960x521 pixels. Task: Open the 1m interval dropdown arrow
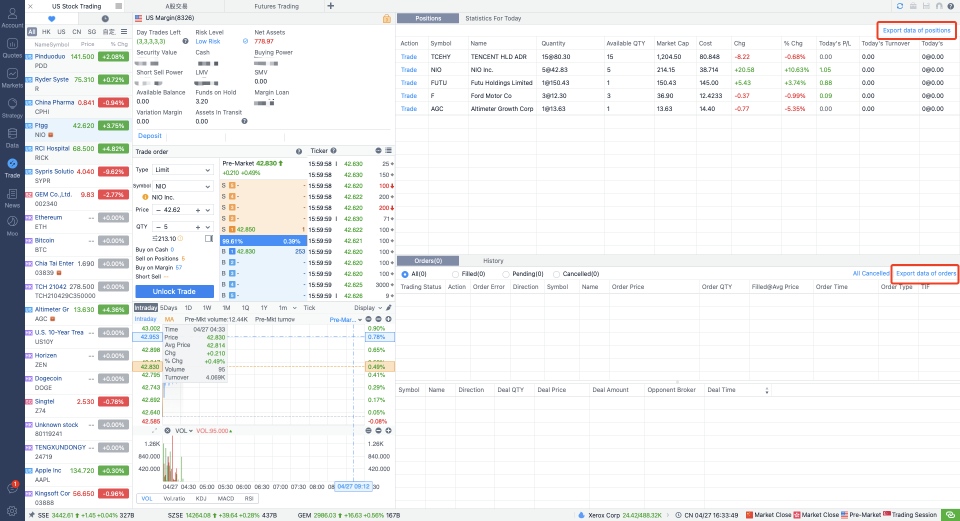pos(294,308)
